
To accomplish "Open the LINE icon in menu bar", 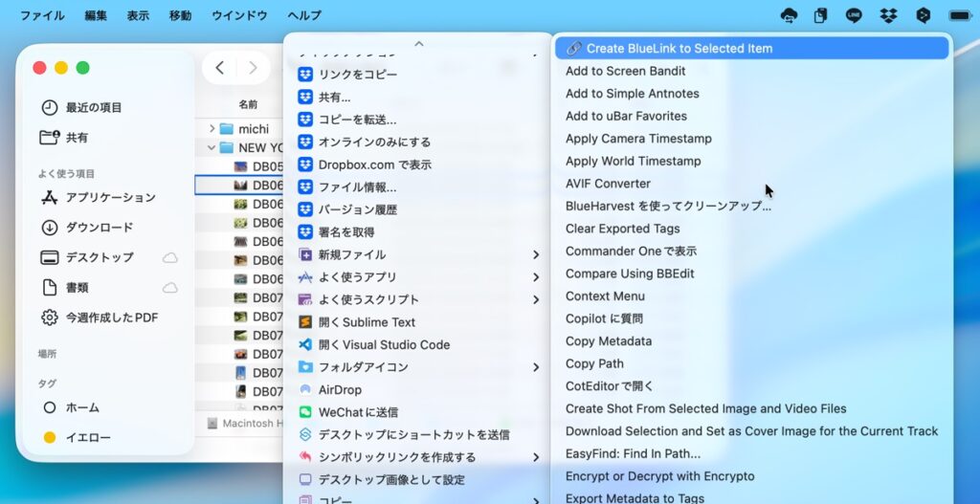I will [854, 15].
